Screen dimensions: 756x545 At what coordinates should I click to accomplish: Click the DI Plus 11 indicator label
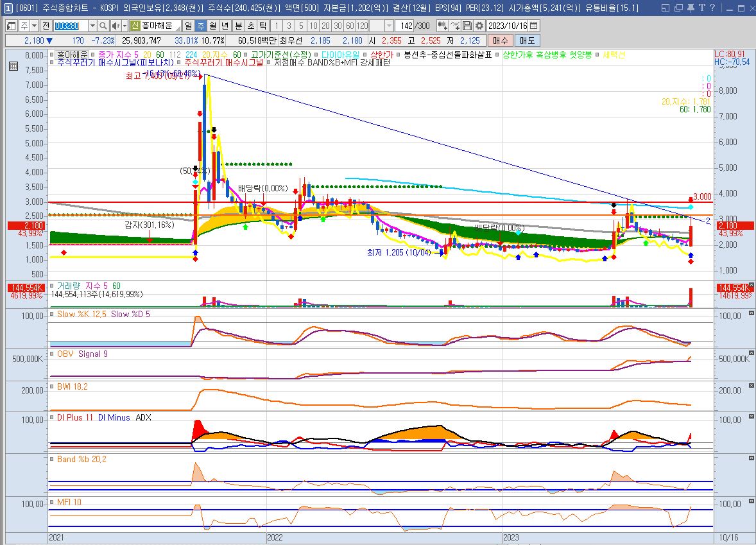click(74, 417)
